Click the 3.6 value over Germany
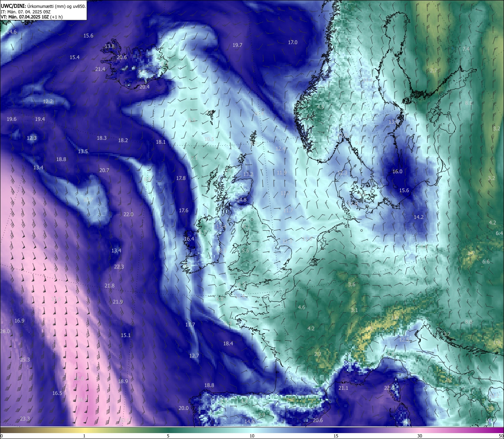 click(x=352, y=285)
